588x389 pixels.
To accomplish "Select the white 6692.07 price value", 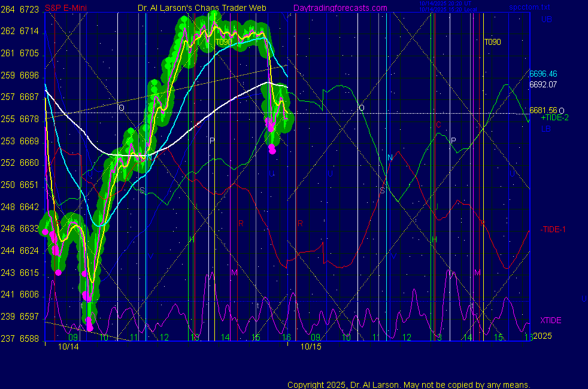I will coord(543,85).
